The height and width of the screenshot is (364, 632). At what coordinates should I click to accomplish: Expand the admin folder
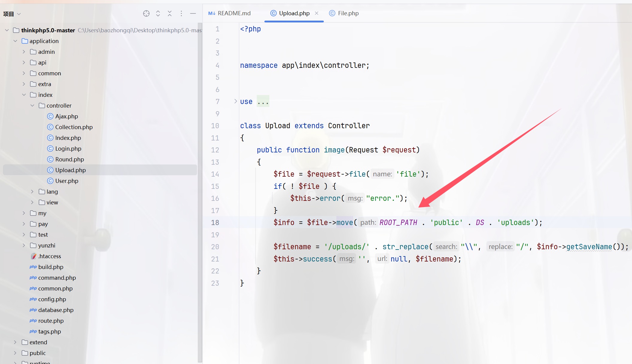pos(24,52)
